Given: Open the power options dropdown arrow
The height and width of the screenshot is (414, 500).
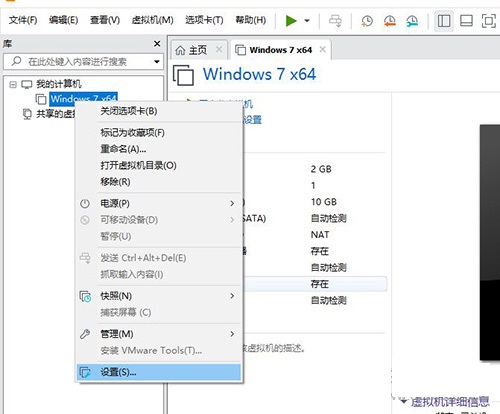Looking at the screenshot, I should [x=307, y=21].
